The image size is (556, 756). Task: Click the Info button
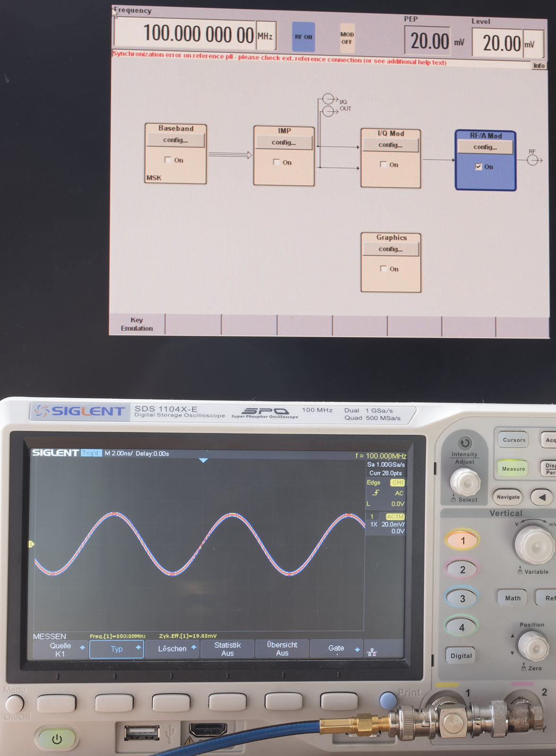tap(539, 66)
